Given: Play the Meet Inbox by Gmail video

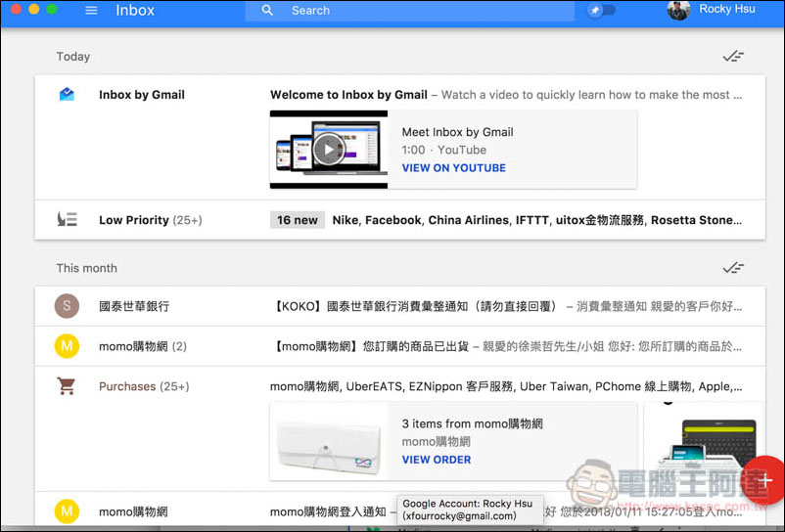Looking at the screenshot, I should click(329, 149).
